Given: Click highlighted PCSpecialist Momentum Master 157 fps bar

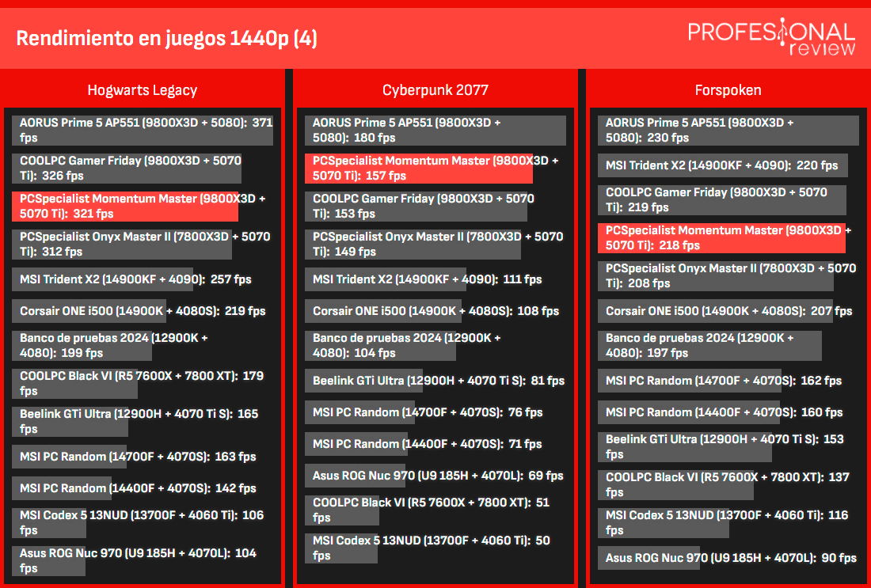Looking at the screenshot, I should click(x=419, y=169).
